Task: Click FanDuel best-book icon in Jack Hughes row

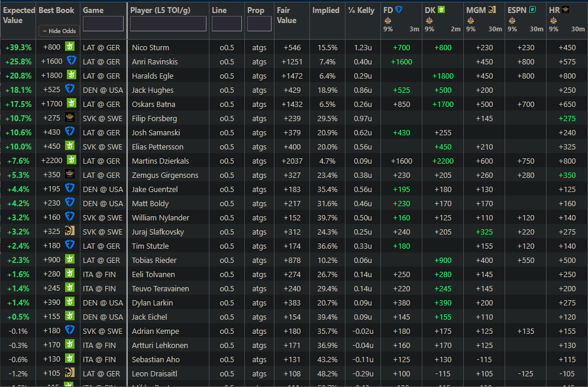Action: [x=70, y=89]
